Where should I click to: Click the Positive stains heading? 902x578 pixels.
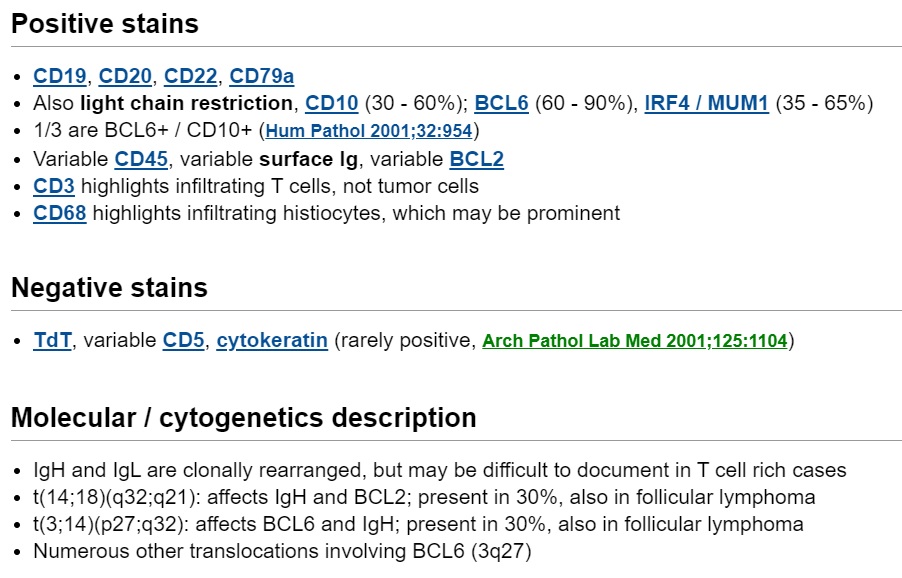105,24
